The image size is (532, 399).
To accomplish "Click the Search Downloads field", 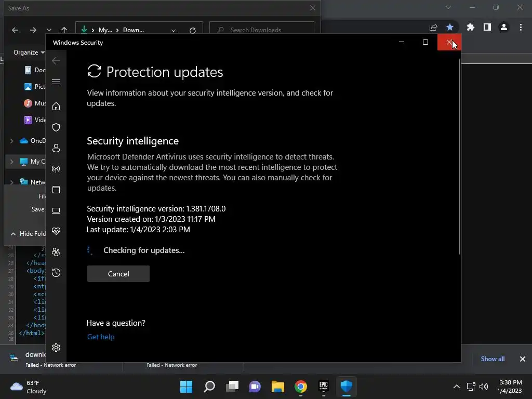I will pos(262,30).
